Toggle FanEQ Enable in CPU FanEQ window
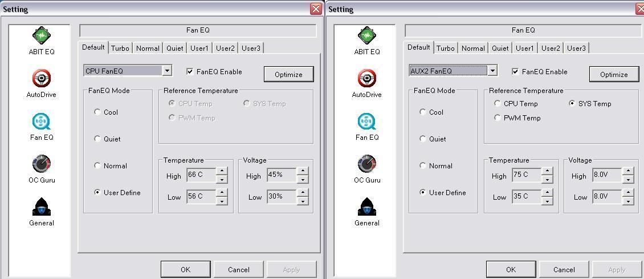The height and width of the screenshot is (279, 644). click(190, 71)
